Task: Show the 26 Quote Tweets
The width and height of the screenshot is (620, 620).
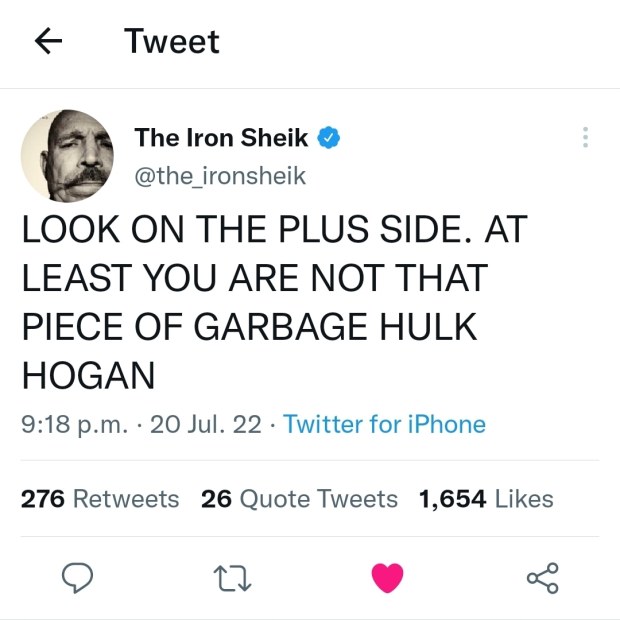Action: pos(299,498)
